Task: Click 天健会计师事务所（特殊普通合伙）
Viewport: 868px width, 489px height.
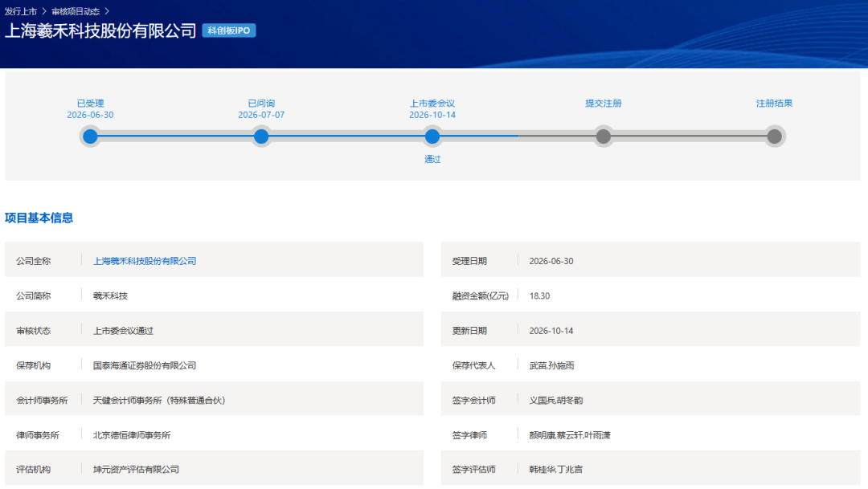Action: (x=159, y=401)
